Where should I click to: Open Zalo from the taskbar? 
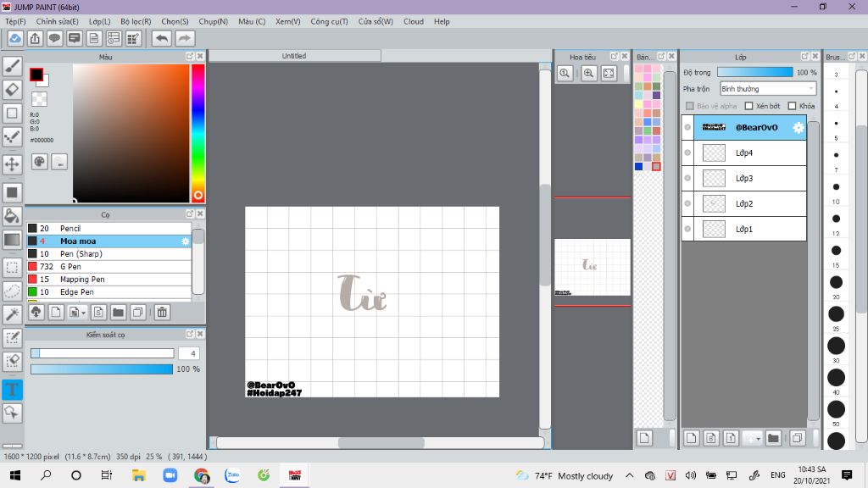pyautogui.click(x=232, y=475)
